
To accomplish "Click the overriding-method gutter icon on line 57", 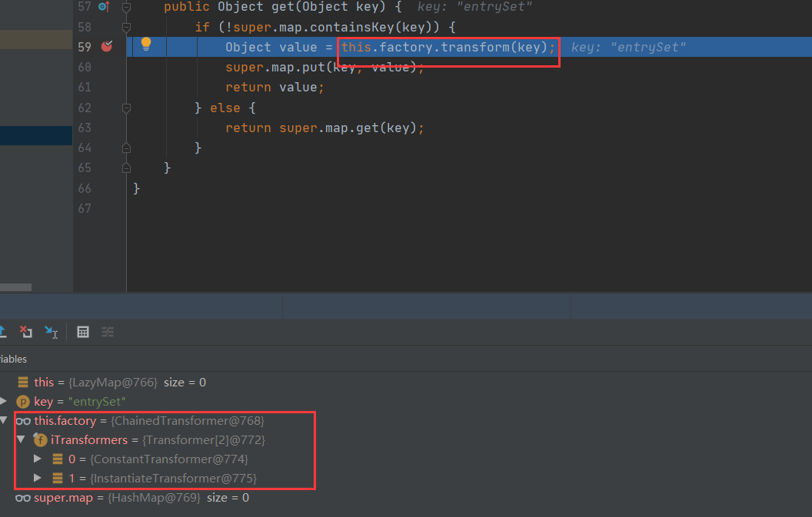I will 105,7.
